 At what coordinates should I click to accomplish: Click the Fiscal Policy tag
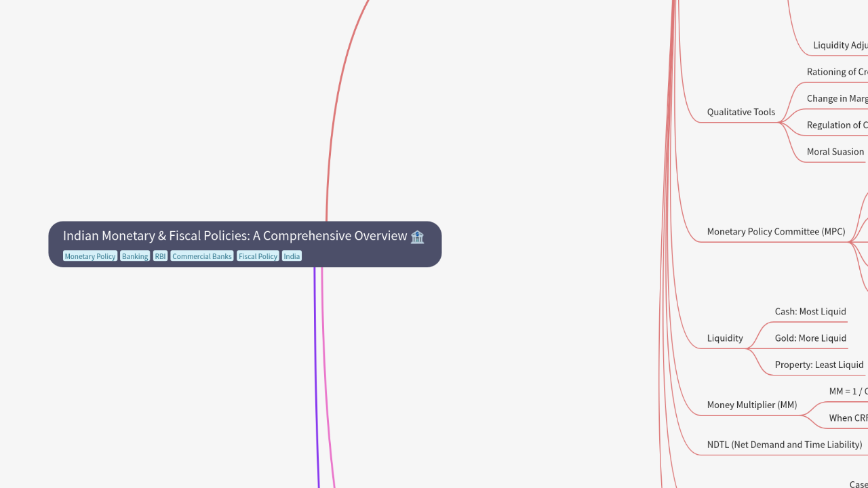click(x=258, y=256)
